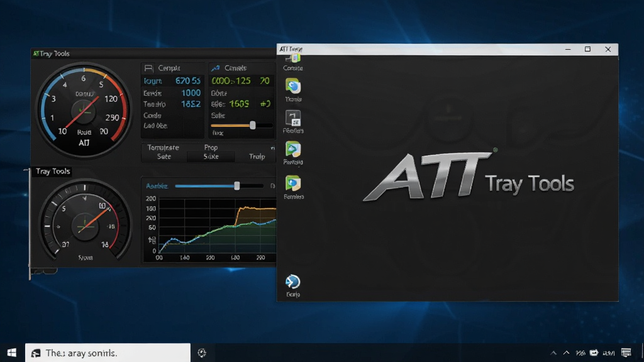Viewport: 644px width, 362px height.
Task: Click the round icon beside the taskbar search box
Action: (202, 353)
